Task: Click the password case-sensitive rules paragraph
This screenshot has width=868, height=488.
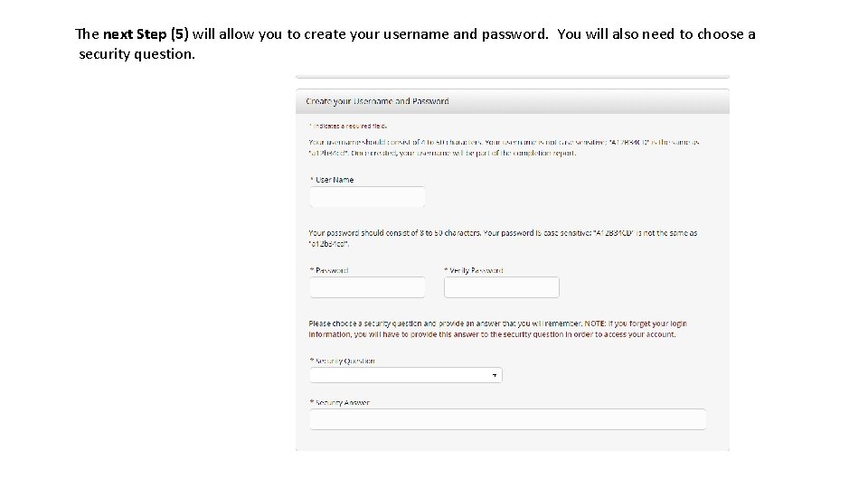Action: (x=503, y=238)
